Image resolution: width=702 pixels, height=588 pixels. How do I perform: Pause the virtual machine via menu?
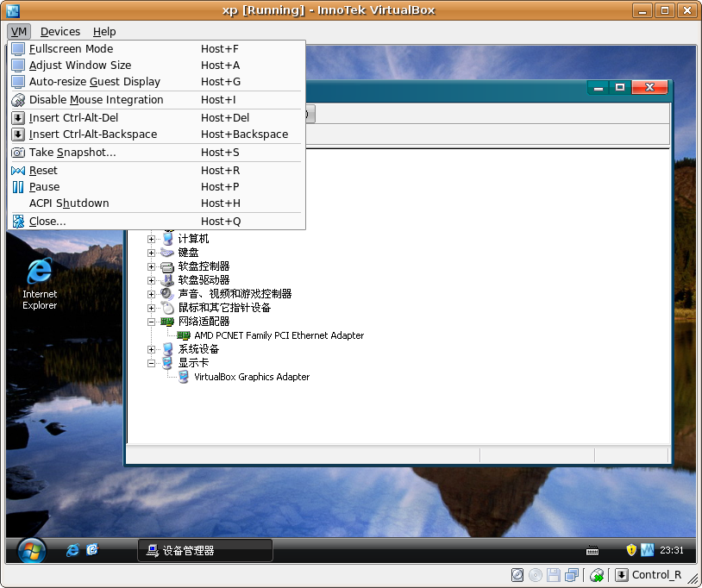coord(156,187)
